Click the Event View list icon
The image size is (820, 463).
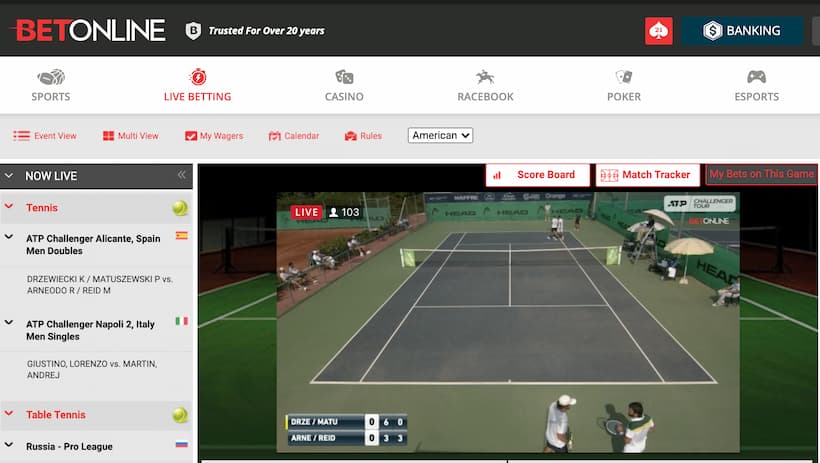21,135
